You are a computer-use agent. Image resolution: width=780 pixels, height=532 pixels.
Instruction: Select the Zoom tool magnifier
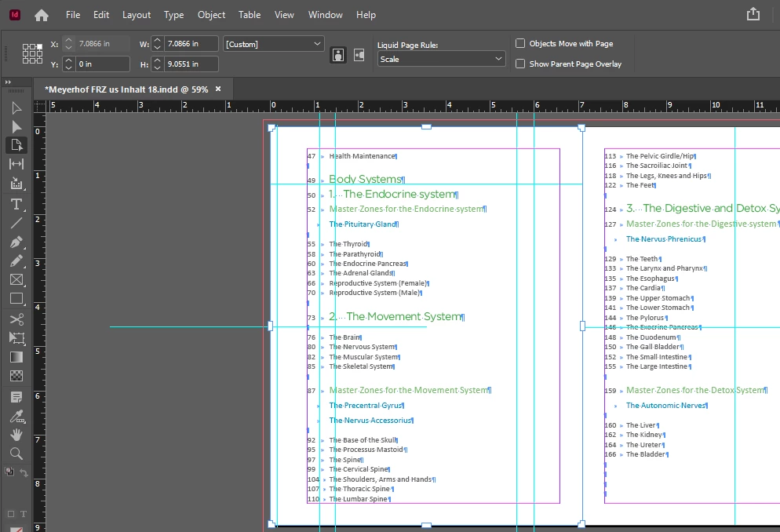point(16,454)
